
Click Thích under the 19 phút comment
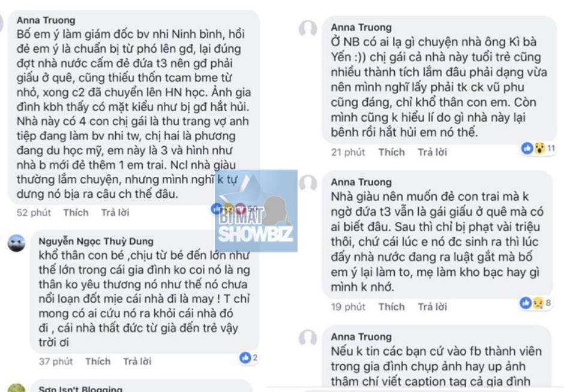(391, 307)
